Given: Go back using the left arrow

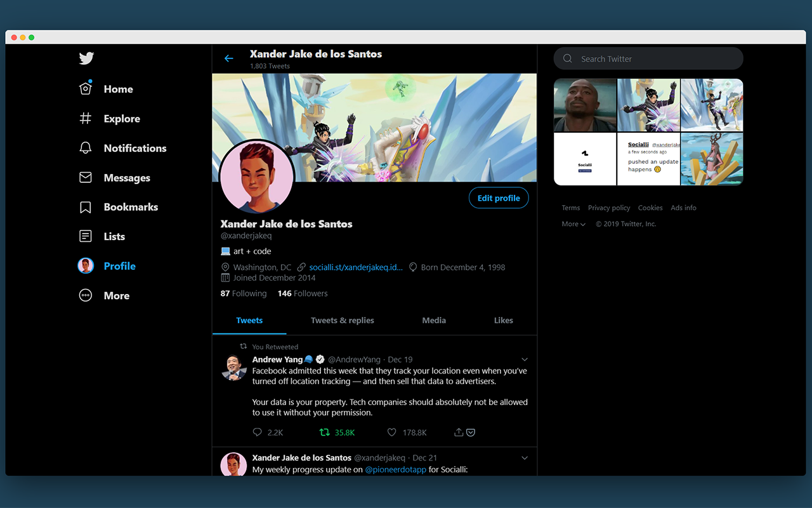Looking at the screenshot, I should tap(229, 58).
